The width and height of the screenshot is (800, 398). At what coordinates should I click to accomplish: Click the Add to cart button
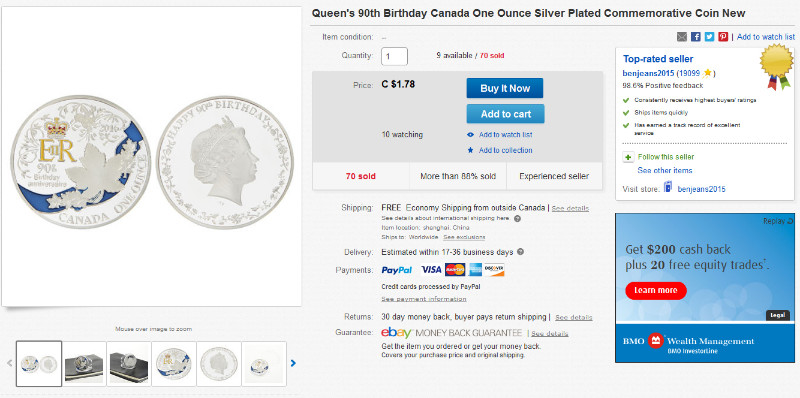click(x=505, y=114)
